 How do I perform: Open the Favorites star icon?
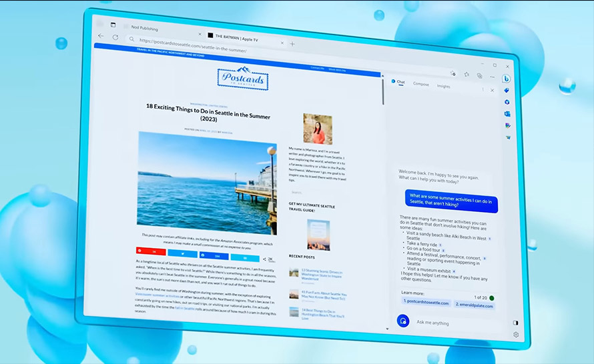pos(467,75)
